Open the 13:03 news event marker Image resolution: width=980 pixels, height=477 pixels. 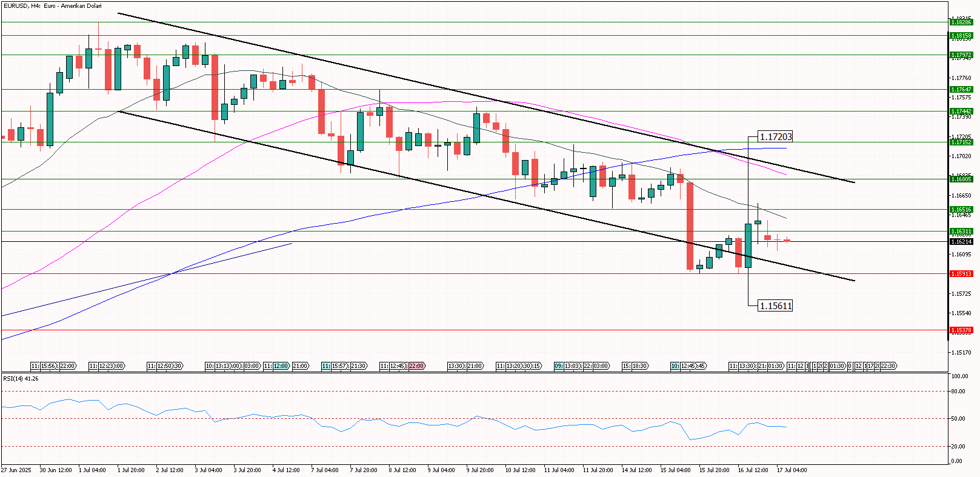(x=572, y=366)
